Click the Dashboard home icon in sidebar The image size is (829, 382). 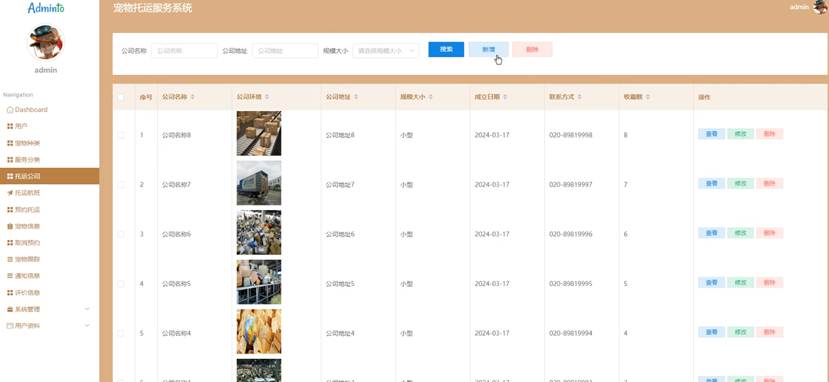(10, 110)
